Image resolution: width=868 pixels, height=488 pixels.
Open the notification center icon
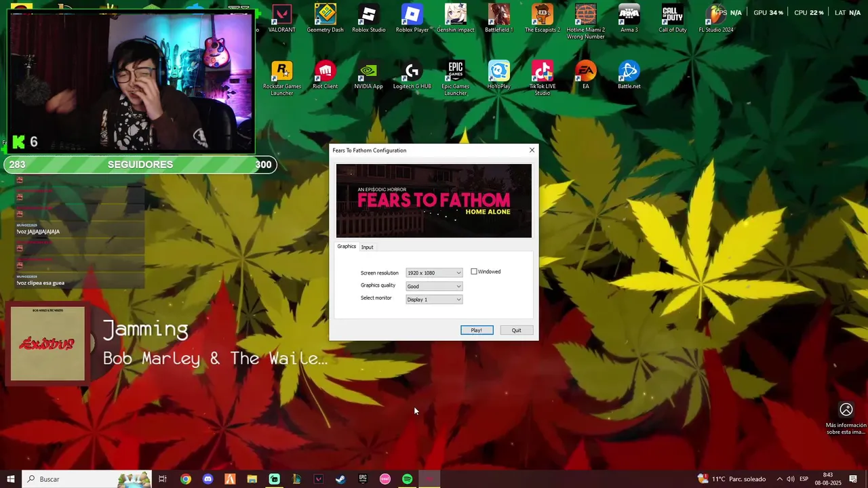[853, 479]
